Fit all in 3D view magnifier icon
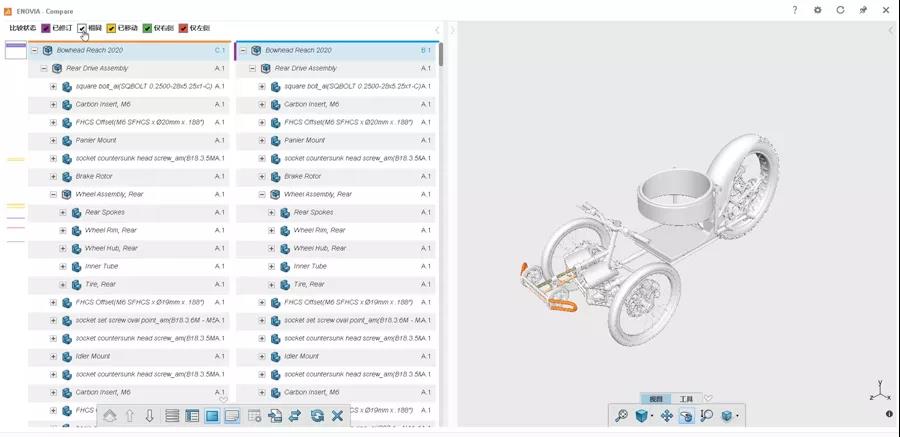Image resolution: width=900 pixels, height=437 pixels. (621, 415)
